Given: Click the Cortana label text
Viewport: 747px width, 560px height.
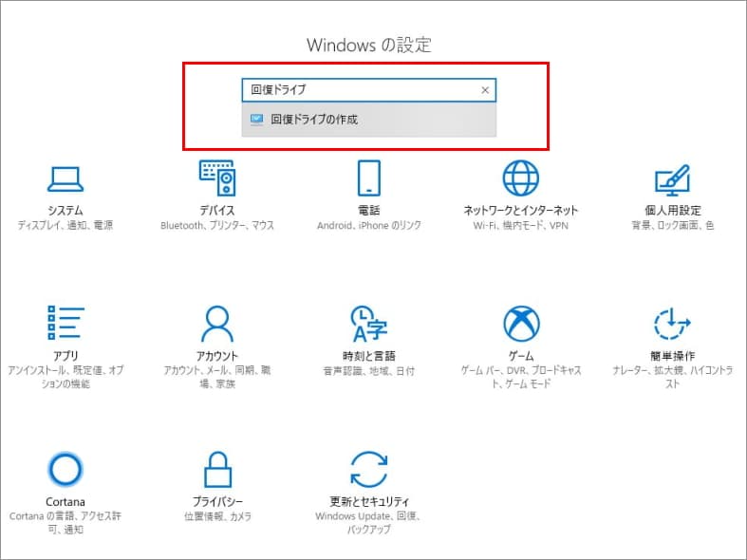Looking at the screenshot, I should coord(65,502).
